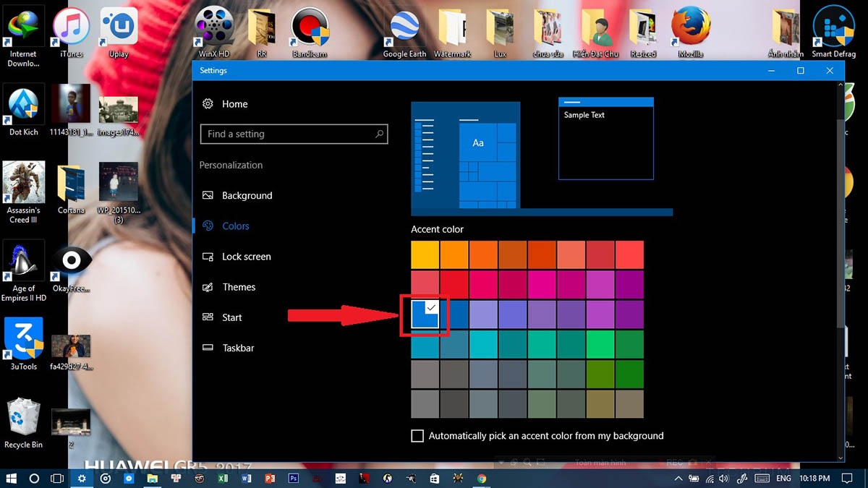Image resolution: width=868 pixels, height=488 pixels.
Task: Pick the bright cyan accent swatch
Action: pos(483,344)
